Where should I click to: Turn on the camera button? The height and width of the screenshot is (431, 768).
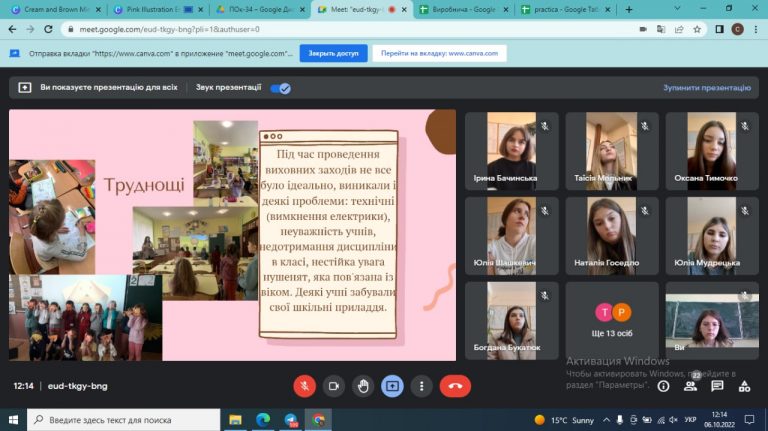(334, 386)
